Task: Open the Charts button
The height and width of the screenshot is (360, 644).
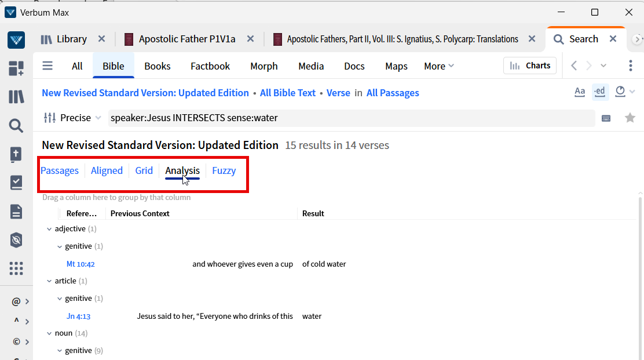Action: click(530, 66)
